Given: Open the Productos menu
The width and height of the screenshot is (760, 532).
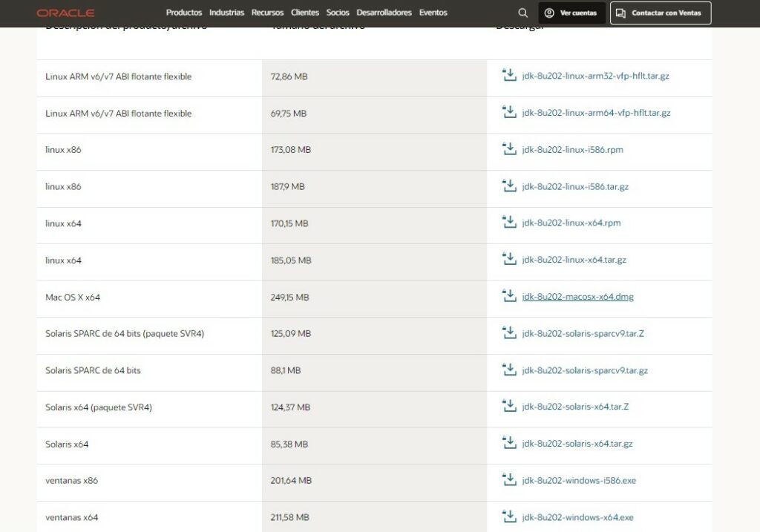Looking at the screenshot, I should pyautogui.click(x=184, y=13).
